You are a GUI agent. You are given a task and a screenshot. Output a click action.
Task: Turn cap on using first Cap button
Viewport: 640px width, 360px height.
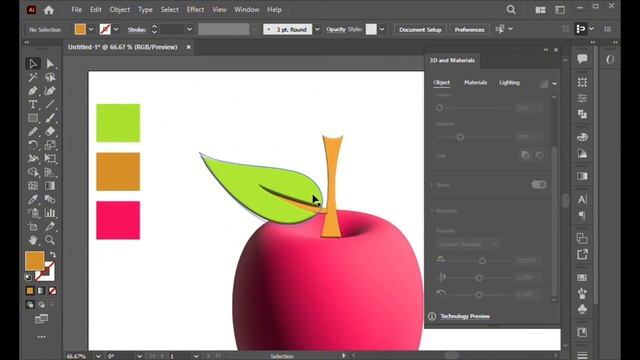525,155
